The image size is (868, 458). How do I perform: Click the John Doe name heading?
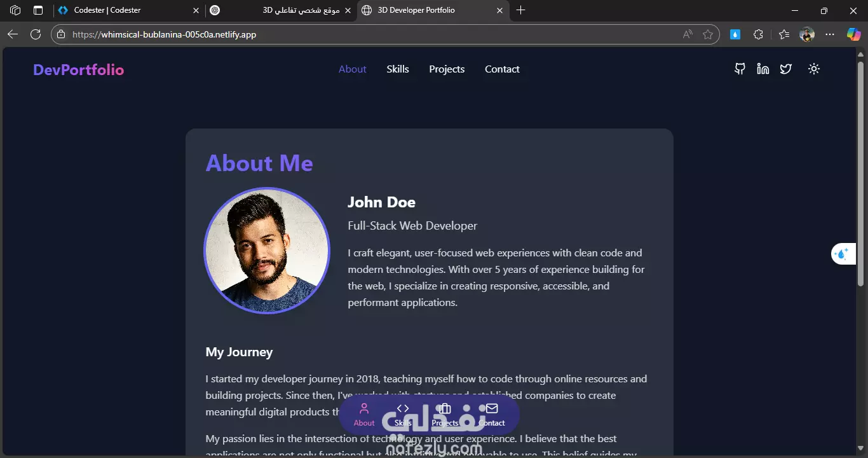point(381,202)
